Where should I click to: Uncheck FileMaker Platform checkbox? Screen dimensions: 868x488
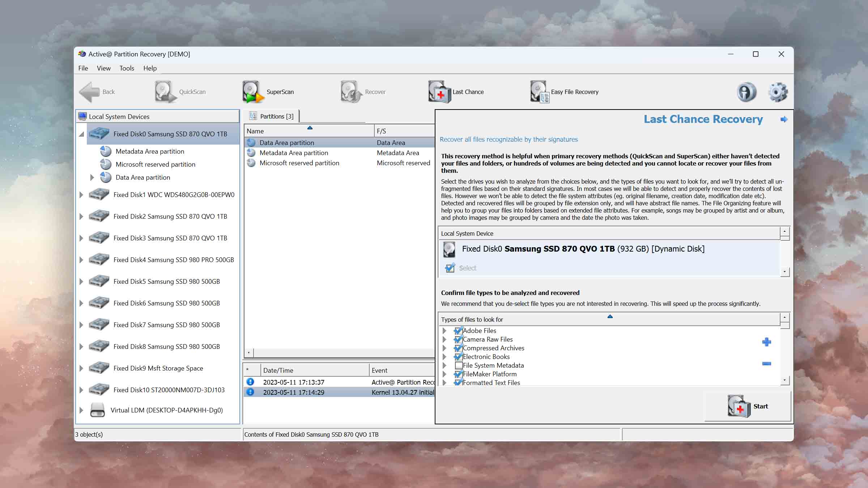[x=458, y=374]
